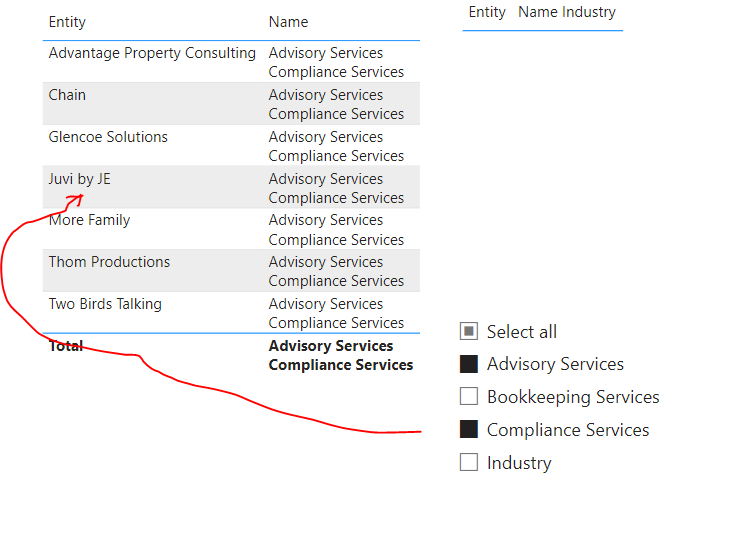Click Advisory Services label in slicer
The width and height of the screenshot is (739, 539).
click(x=555, y=364)
